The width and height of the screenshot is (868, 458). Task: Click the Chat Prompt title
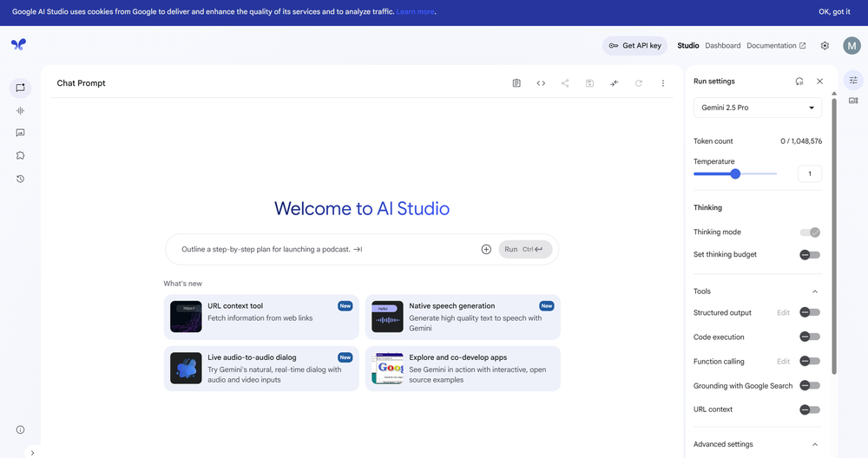coord(81,83)
